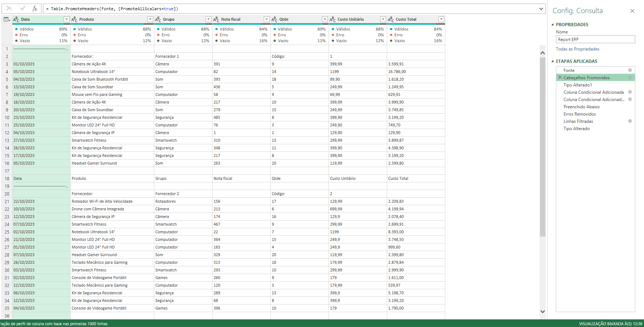
Task: Open the Produto column filter dropdown
Action: [x=150, y=19]
